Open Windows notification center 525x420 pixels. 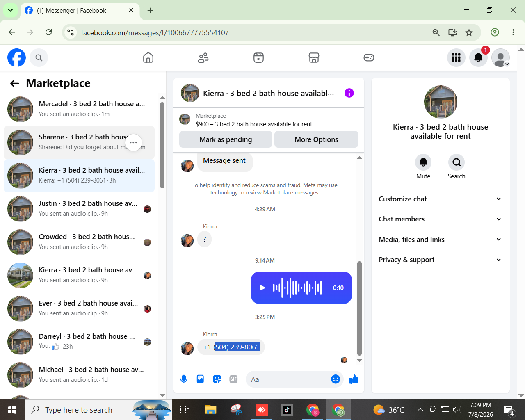point(509,410)
